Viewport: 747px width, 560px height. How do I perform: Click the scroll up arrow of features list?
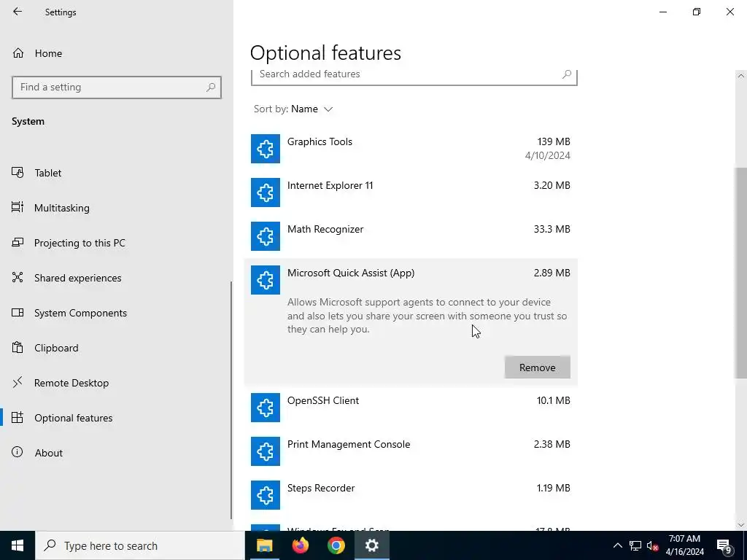740,76
